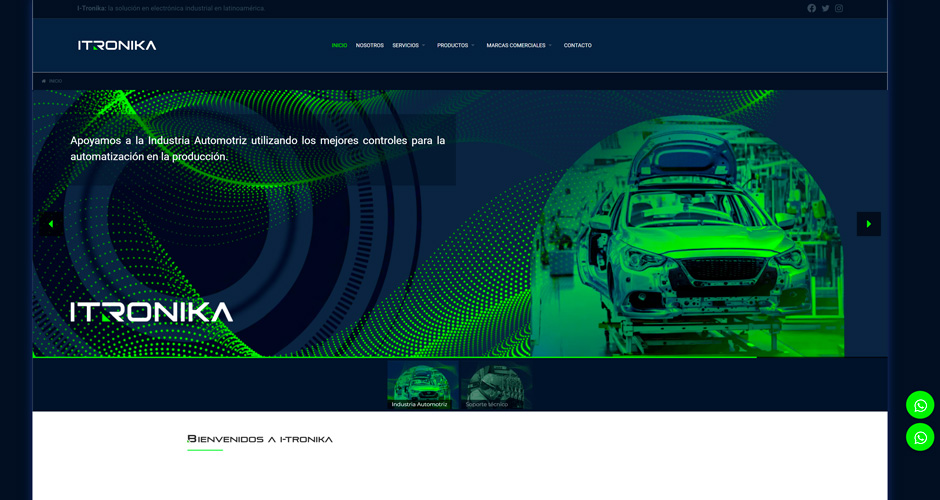Click the car factory slide image
Viewport: 940px width, 500px height.
tap(688, 236)
